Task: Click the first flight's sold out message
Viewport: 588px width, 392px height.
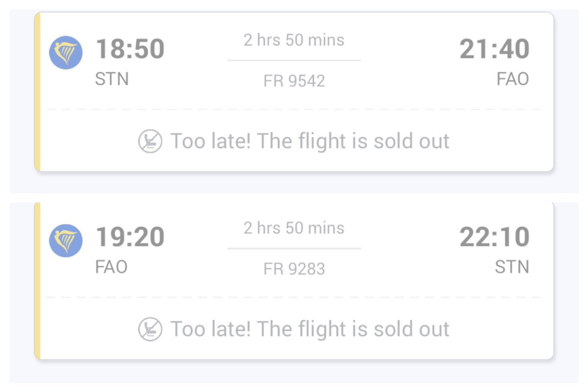Action: coord(310,141)
